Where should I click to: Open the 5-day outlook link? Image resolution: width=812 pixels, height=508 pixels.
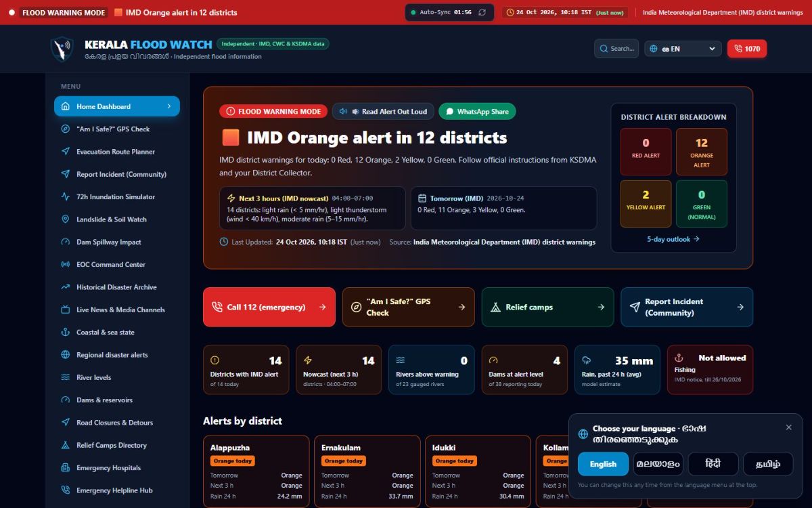coord(673,239)
